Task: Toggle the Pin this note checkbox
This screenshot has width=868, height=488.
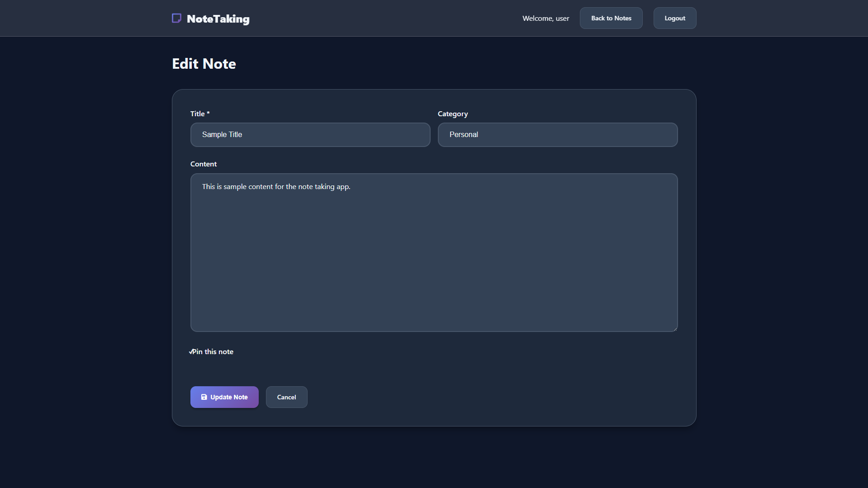Action: pyautogui.click(x=191, y=352)
